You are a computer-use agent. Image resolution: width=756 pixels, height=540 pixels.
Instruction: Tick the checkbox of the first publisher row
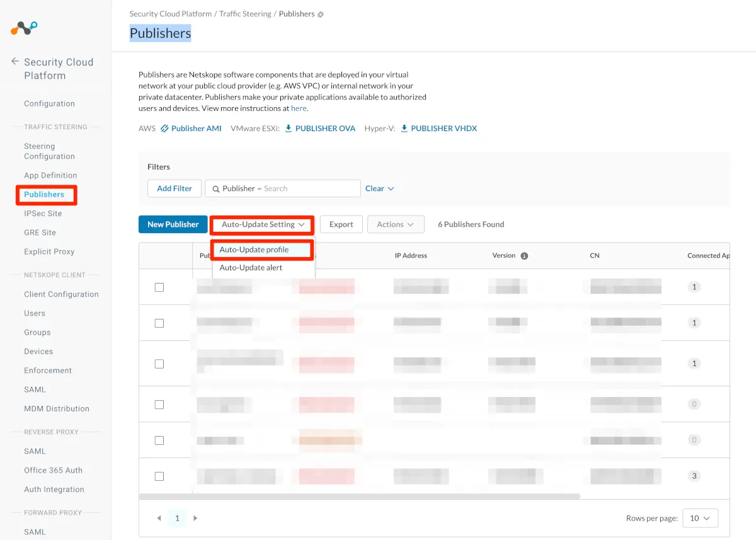pos(159,287)
